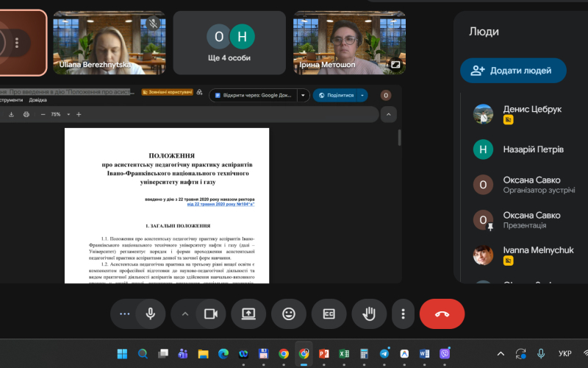Viewport: 588px width, 368px height.
Task: Open Calculator from taskbar
Action: 364,354
